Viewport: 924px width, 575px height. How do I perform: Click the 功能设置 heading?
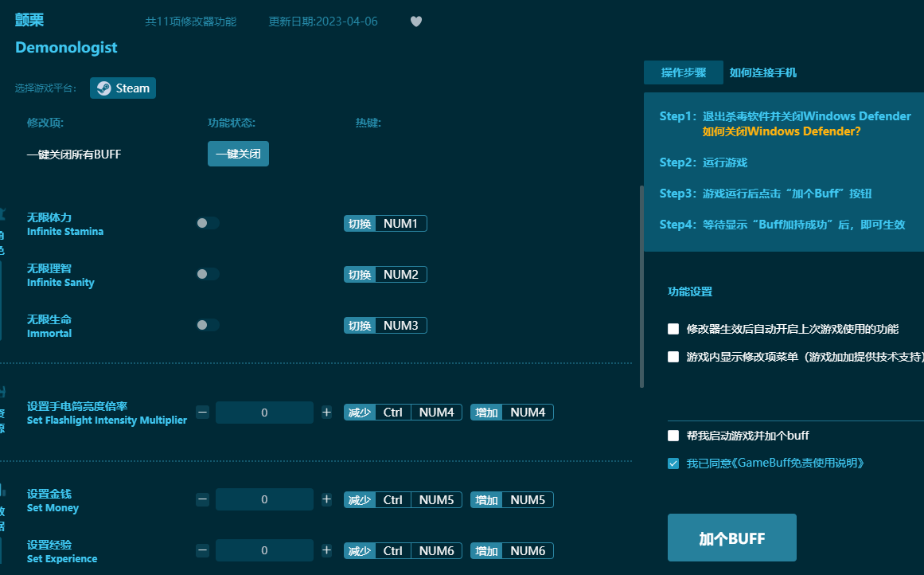690,292
